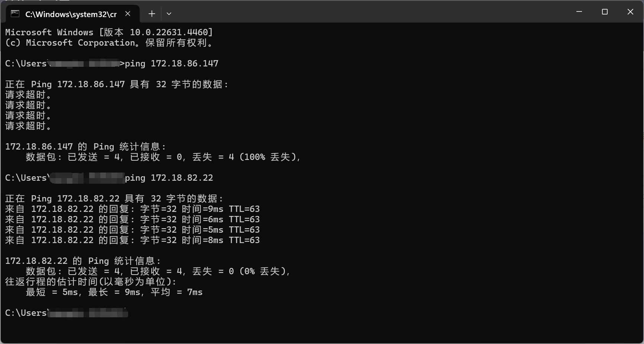
Task: Close the terminal window
Action: (630, 12)
